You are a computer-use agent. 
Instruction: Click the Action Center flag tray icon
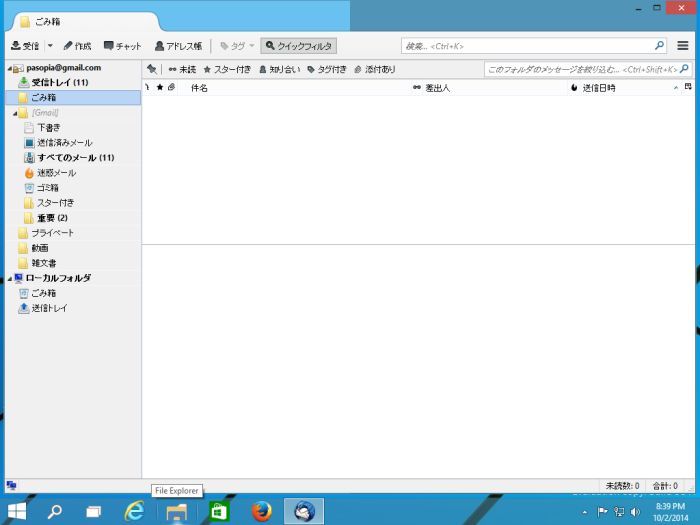602,512
